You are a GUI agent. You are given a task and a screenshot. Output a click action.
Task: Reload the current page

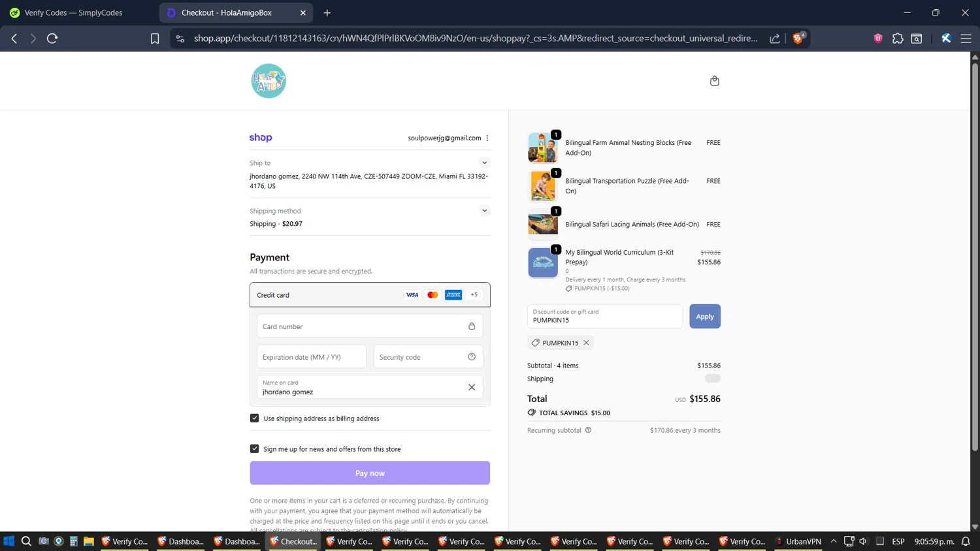pyautogui.click(x=52, y=39)
